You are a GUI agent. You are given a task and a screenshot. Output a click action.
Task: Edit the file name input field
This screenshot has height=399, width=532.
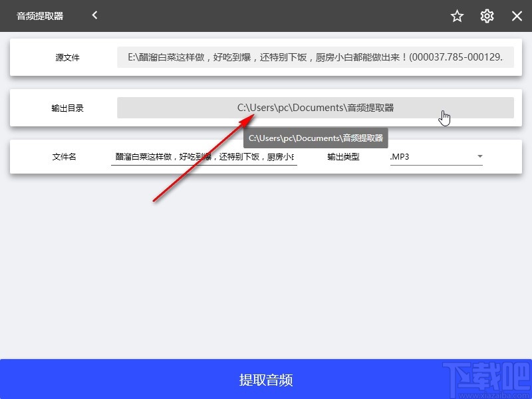tap(204, 157)
